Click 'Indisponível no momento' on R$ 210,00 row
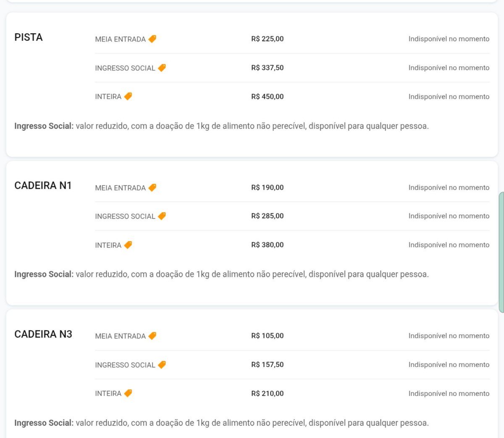The image size is (504, 438). coord(449,394)
